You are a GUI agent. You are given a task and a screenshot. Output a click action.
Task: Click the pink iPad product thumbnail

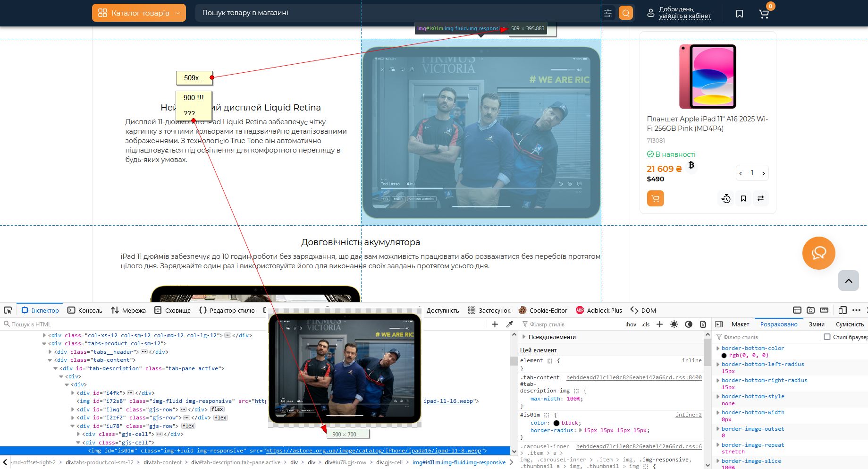(708, 76)
